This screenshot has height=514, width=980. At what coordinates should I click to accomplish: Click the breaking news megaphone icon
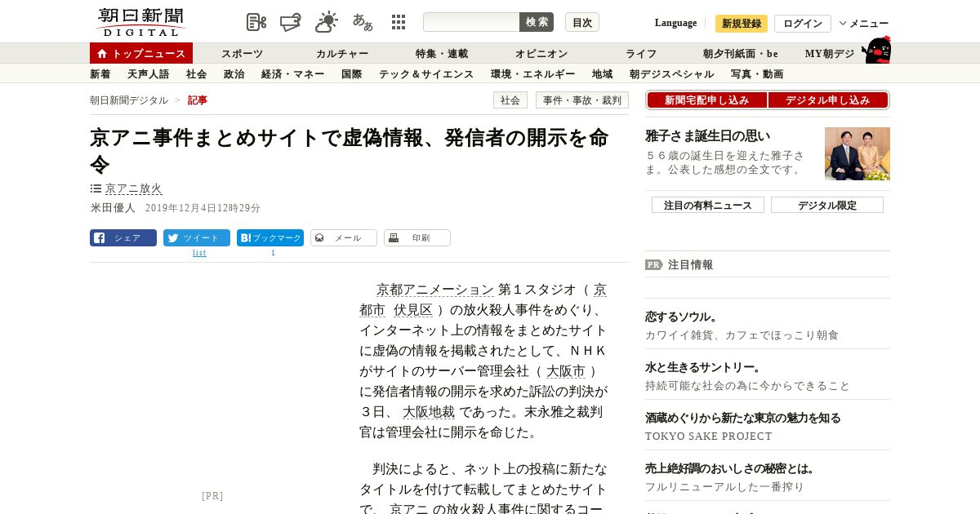[291, 22]
